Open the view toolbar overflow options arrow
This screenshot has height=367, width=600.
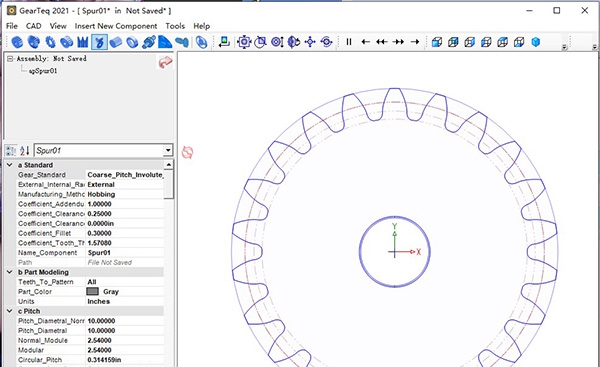coord(564,47)
